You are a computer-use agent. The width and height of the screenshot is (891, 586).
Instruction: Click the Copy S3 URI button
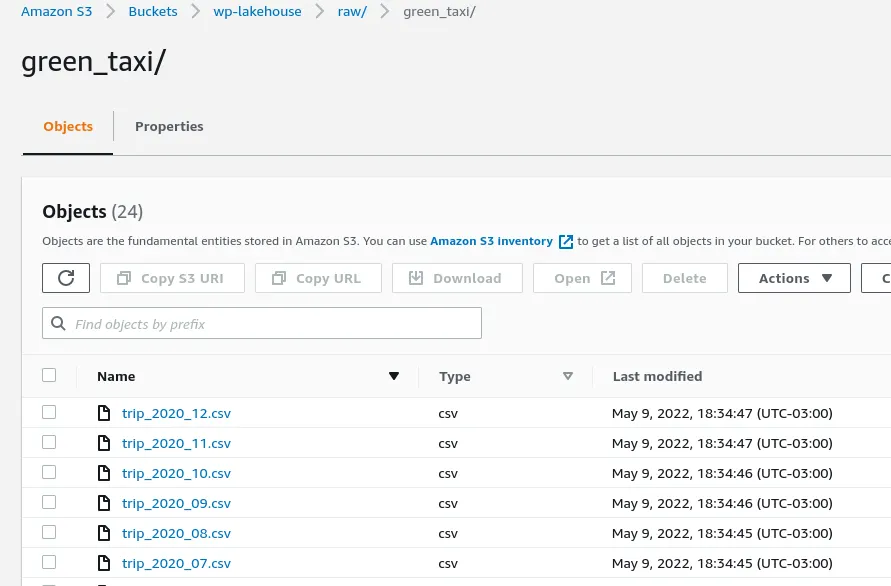172,278
